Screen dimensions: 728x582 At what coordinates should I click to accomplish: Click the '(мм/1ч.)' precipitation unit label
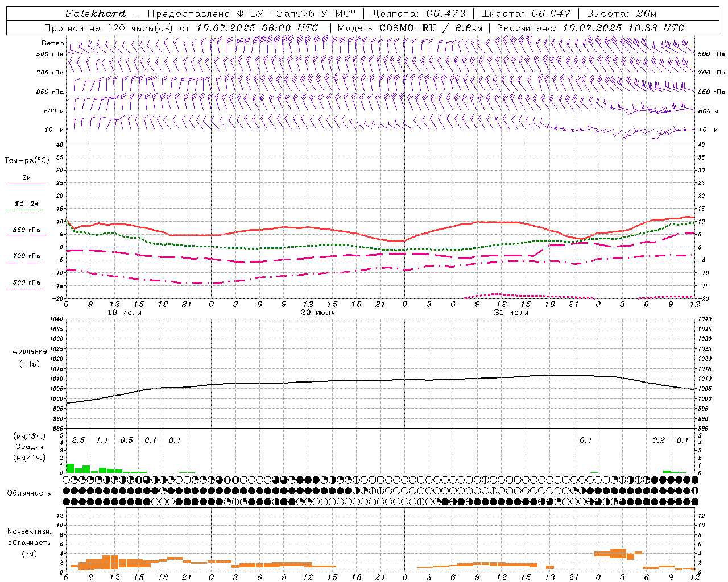(29, 457)
